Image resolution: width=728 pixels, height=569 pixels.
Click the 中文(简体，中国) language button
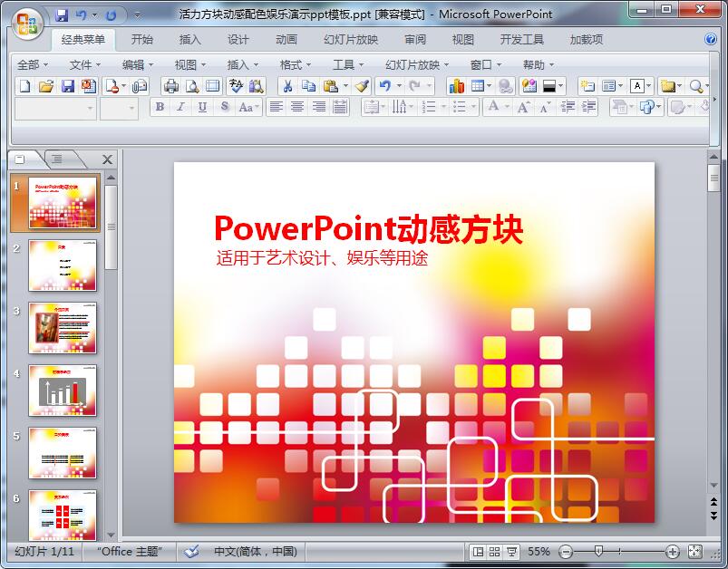tap(256, 552)
